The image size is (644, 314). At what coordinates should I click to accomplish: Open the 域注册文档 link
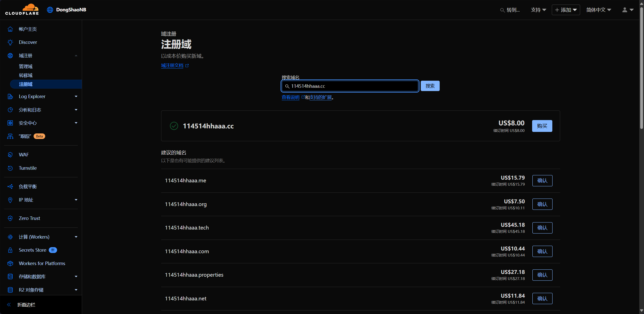[172, 66]
